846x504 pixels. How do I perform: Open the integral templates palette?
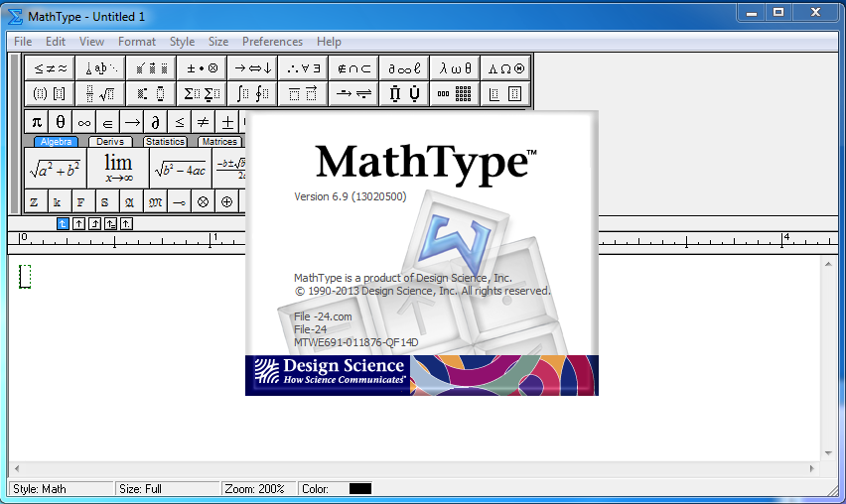point(253,93)
